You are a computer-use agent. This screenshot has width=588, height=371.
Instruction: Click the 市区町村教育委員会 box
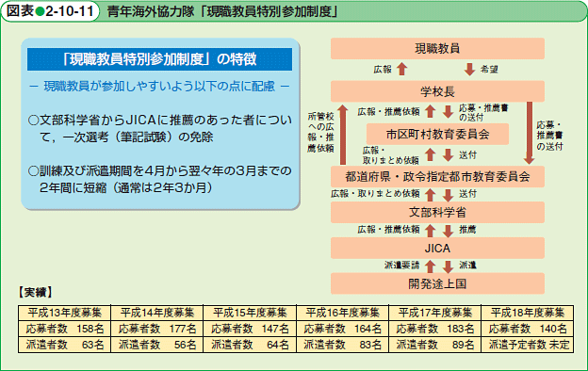437,134
